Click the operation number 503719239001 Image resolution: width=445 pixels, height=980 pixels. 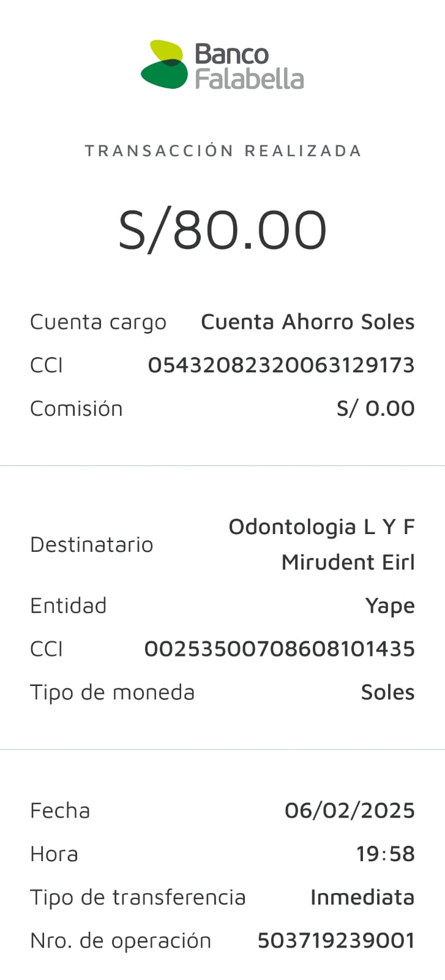[336, 941]
